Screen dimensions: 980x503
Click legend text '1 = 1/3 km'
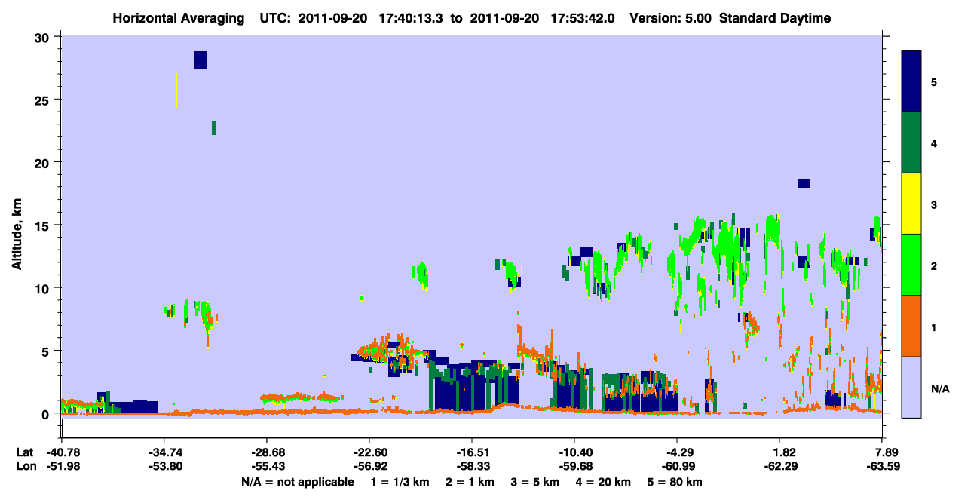point(401,482)
